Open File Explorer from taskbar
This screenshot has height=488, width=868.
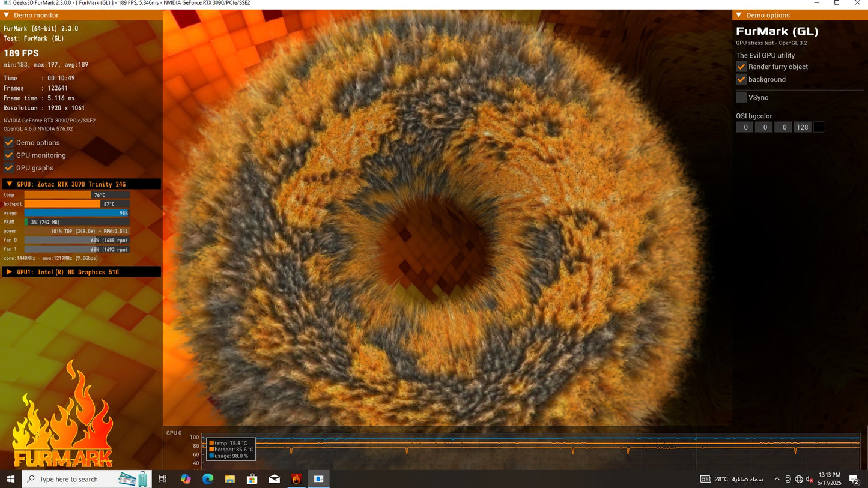tap(230, 479)
